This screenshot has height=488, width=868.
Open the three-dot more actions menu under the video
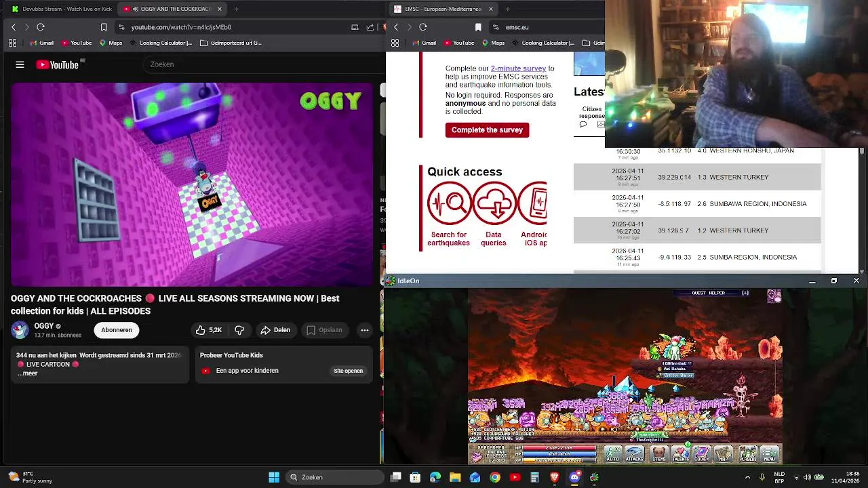[x=365, y=330]
